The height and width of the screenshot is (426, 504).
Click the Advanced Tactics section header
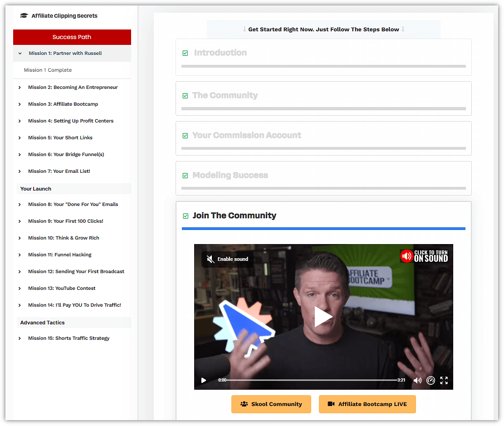pos(74,323)
